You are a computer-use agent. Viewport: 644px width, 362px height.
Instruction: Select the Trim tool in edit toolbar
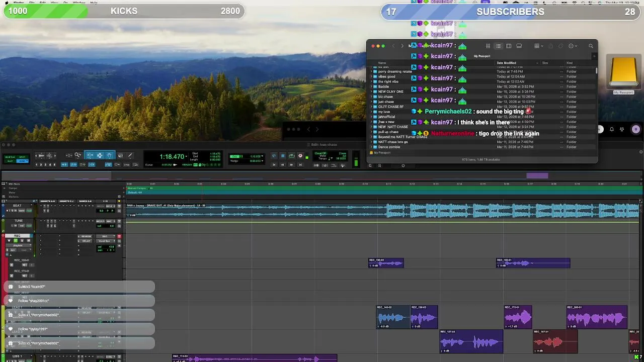click(90, 155)
